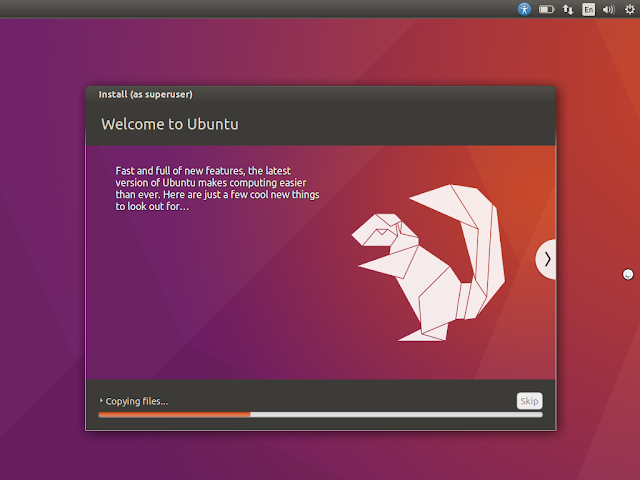This screenshot has height=480, width=640.
Task: Open the sound volume indicator
Action: point(608,9)
